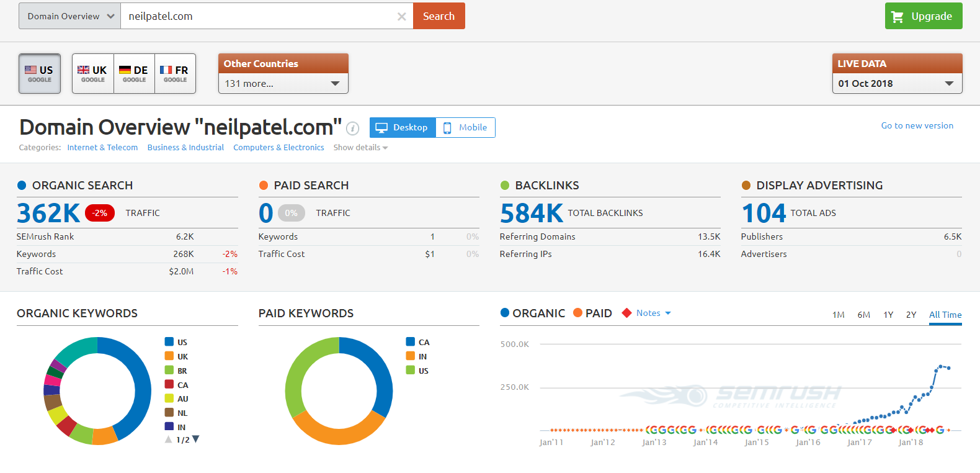Click the UK orange legend swatch
The height and width of the screenshot is (473, 980).
point(169,356)
